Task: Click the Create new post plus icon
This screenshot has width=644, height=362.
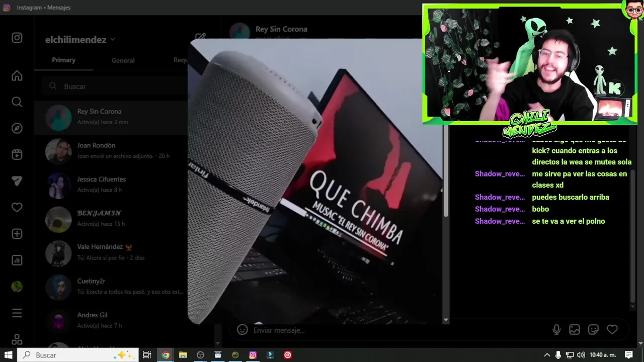Action: pyautogui.click(x=17, y=234)
